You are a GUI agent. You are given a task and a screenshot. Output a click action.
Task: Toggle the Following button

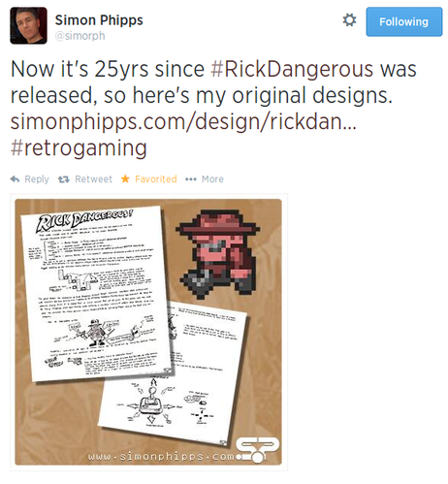click(404, 21)
